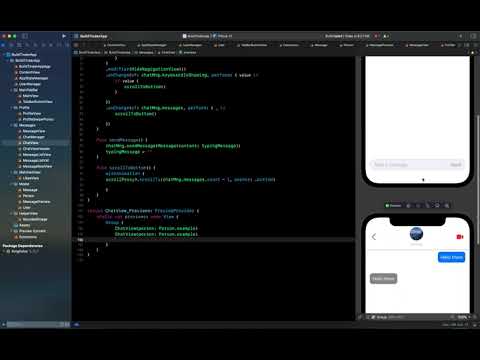Open the Library with the plus button
Image resolution: width=480 pixels, height=360 pixels.
click(x=461, y=36)
